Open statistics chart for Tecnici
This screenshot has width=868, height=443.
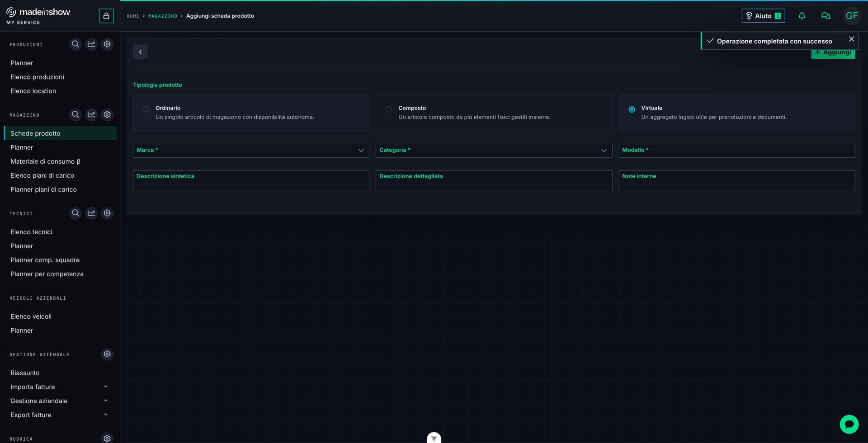[x=91, y=213]
